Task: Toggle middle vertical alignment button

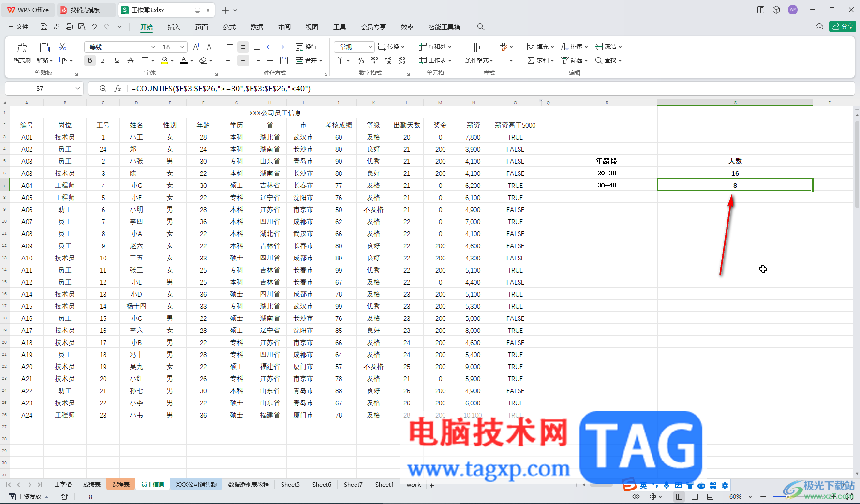Action: [x=243, y=47]
